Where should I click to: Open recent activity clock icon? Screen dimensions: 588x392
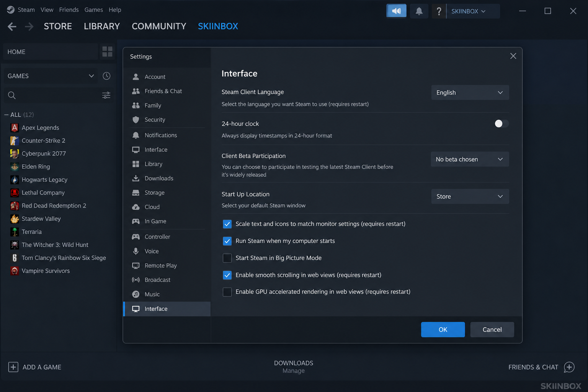click(106, 76)
